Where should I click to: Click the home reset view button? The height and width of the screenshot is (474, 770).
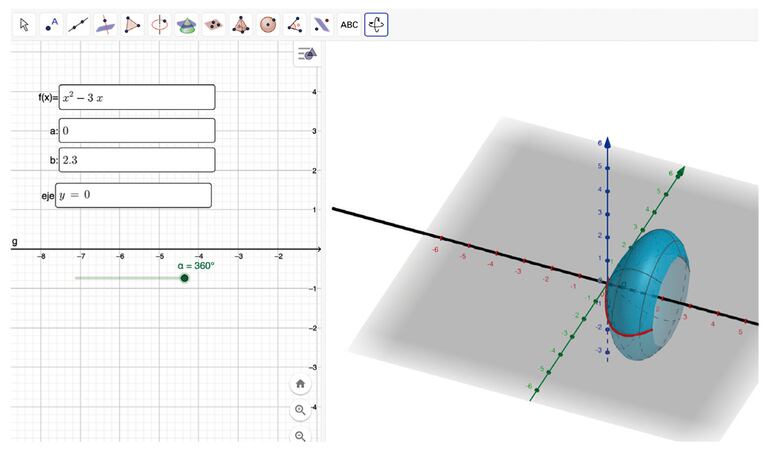pos(301,384)
